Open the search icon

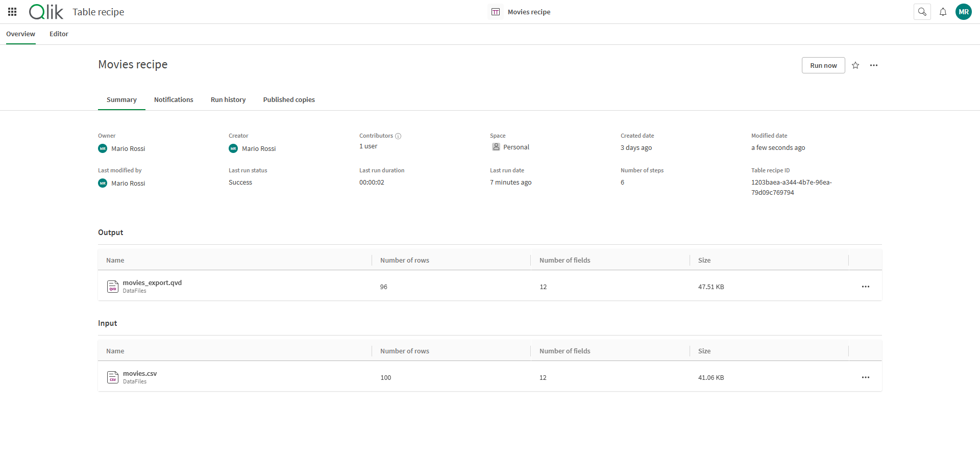click(922, 12)
